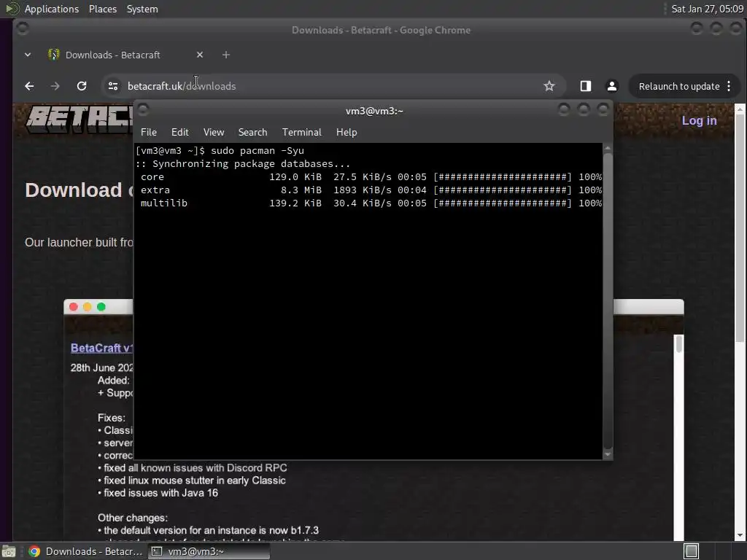This screenshot has width=747, height=560.
Task: Click 'Synchronizing package databases' line
Action: click(243, 164)
